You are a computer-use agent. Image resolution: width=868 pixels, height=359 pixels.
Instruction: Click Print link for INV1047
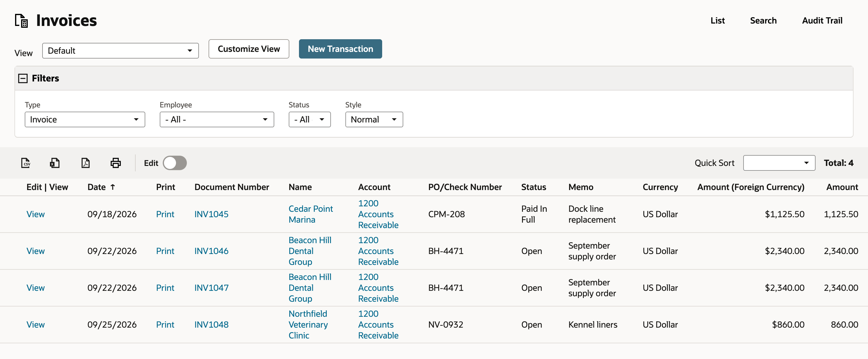[x=165, y=288]
